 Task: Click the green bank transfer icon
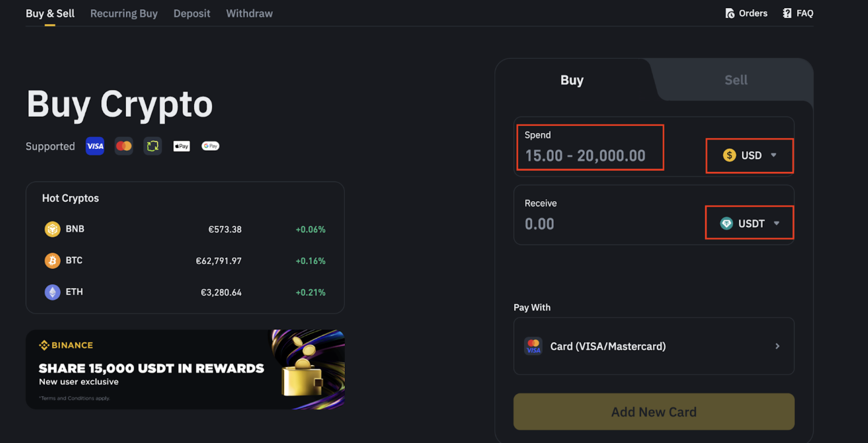click(x=153, y=146)
